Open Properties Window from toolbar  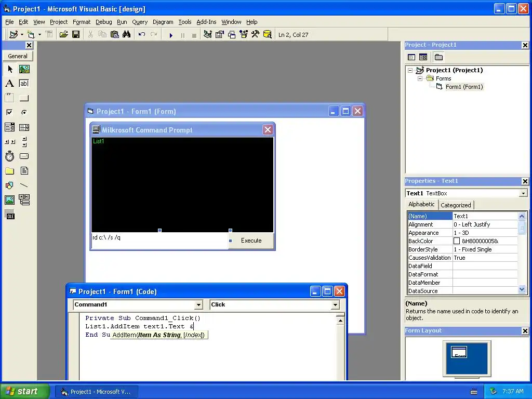[x=220, y=35]
